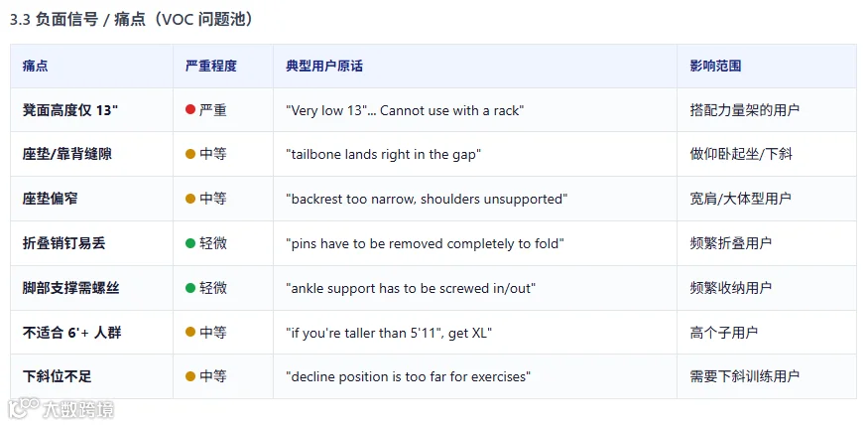Select the 严重程度 column header

pos(211,66)
